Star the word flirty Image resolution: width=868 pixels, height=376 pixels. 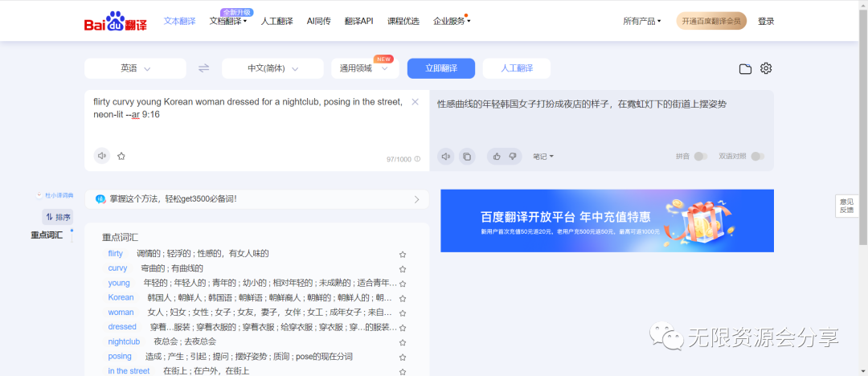tap(403, 254)
